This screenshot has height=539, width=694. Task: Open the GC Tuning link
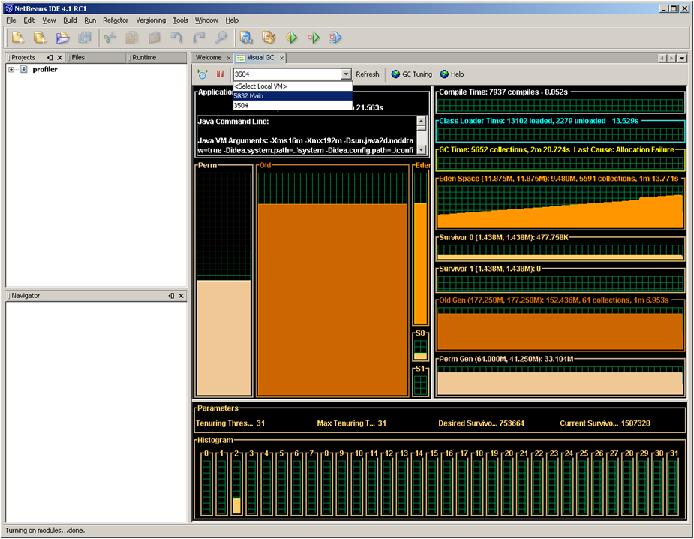(414, 74)
